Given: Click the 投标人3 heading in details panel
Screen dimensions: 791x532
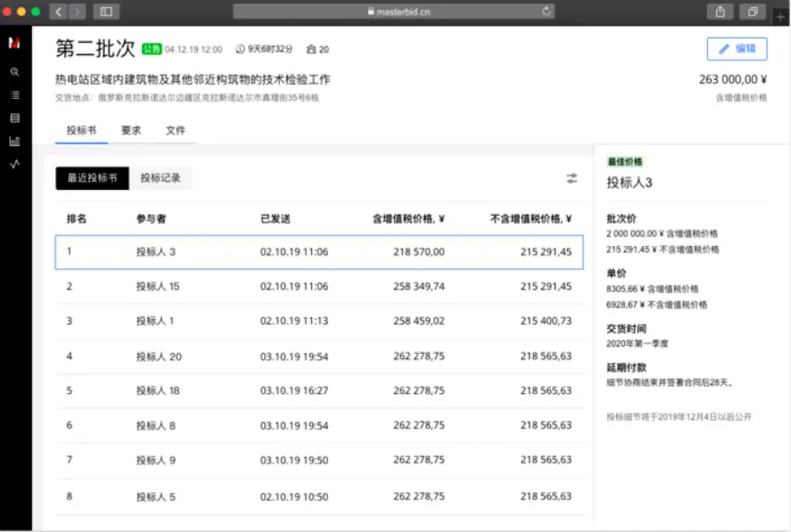Looking at the screenshot, I should 629,183.
